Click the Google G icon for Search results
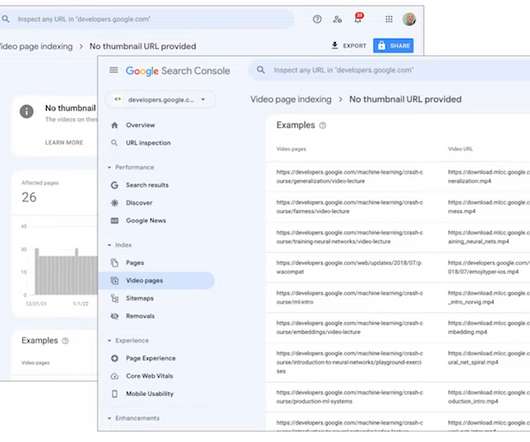This screenshot has height=442, width=530. click(115, 185)
